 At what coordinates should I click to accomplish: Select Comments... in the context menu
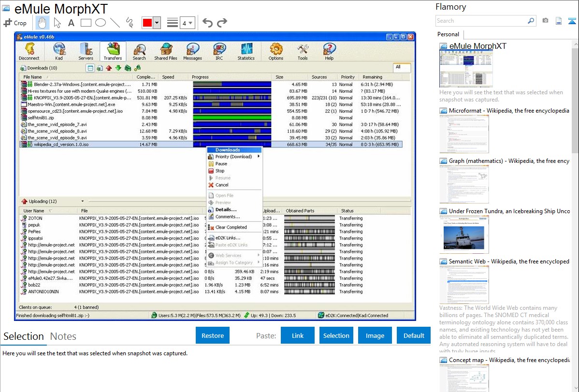click(x=234, y=217)
